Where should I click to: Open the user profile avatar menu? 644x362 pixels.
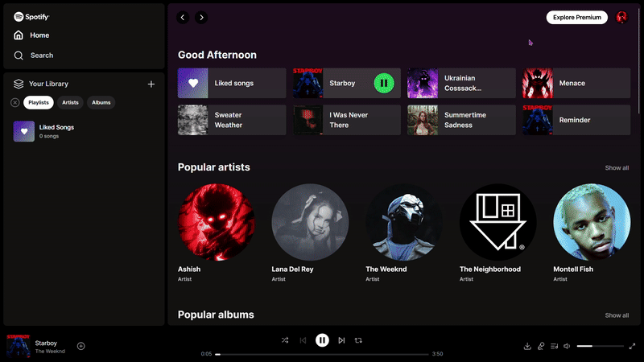[x=621, y=17]
